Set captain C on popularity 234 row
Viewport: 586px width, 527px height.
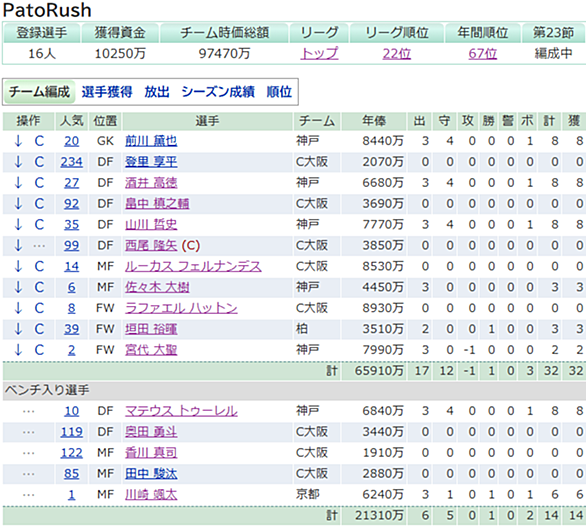[x=39, y=162]
